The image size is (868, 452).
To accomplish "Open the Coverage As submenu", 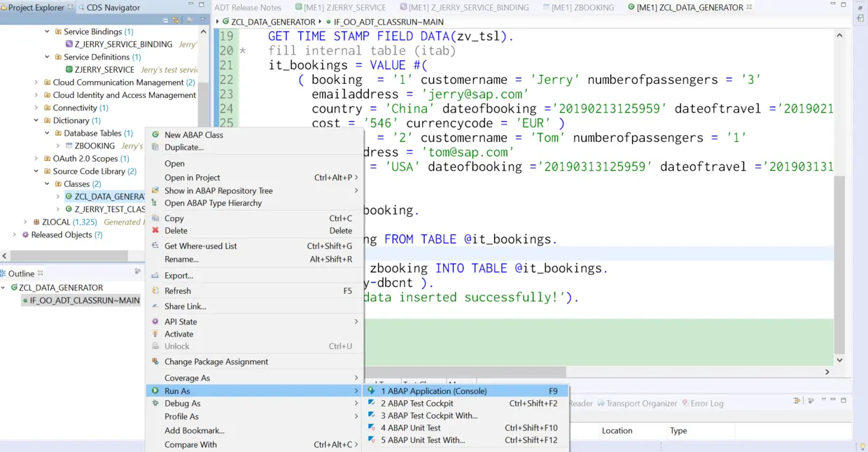I will pos(255,378).
